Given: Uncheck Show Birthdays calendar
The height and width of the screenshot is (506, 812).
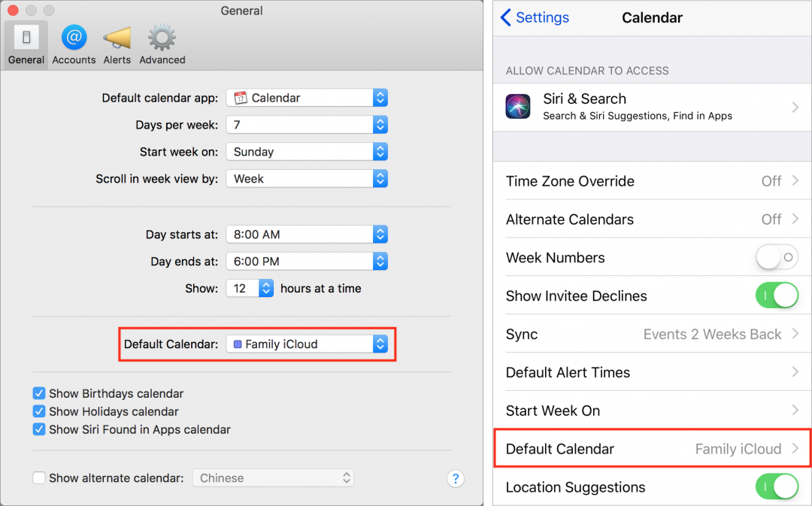Looking at the screenshot, I should [39, 394].
